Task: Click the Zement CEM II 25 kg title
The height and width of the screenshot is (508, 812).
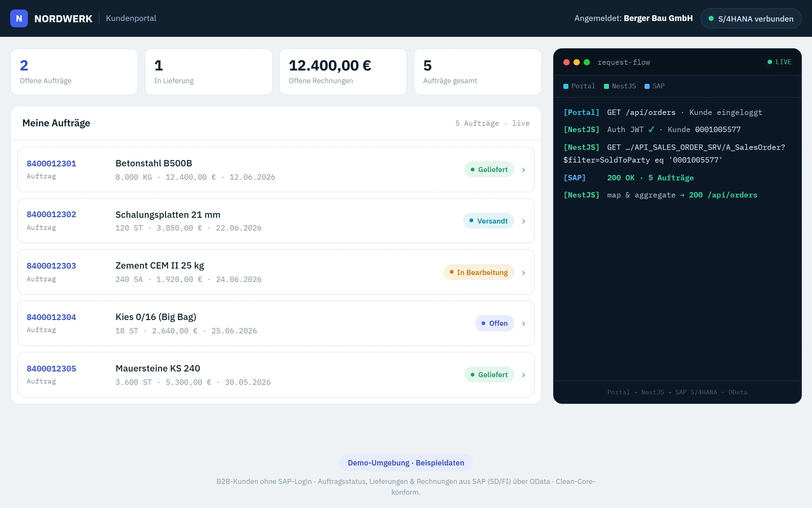Action: [160, 265]
